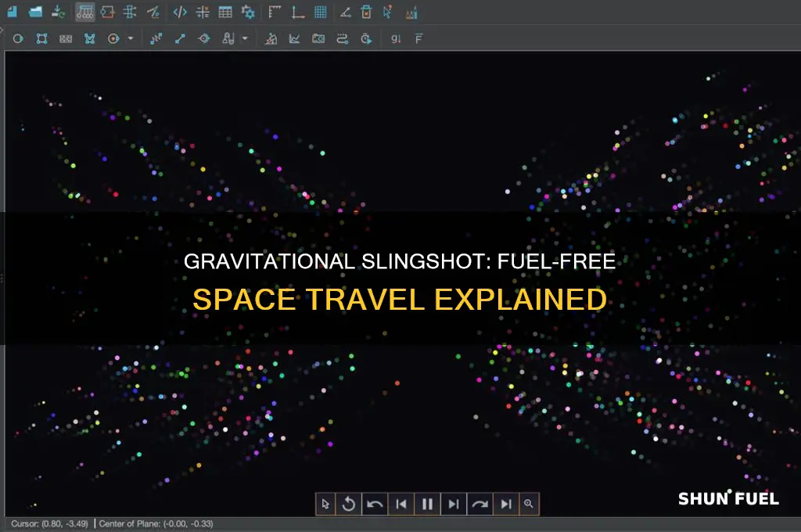Toggle the gravity g icon

click(x=395, y=39)
